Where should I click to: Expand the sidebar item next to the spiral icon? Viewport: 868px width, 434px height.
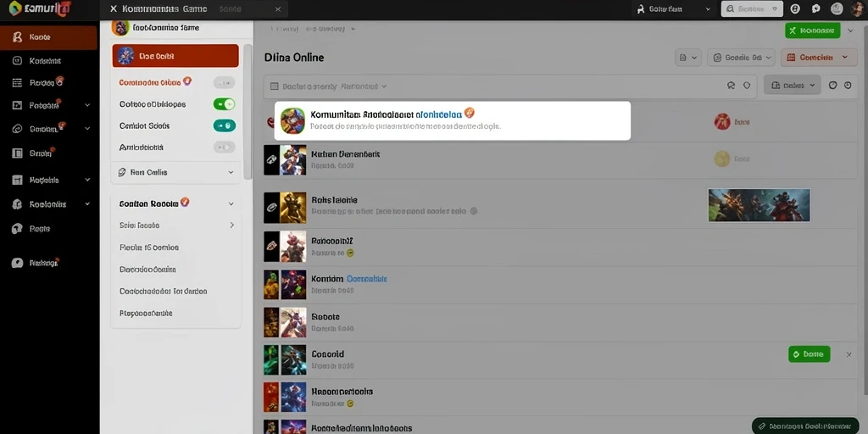(87, 129)
